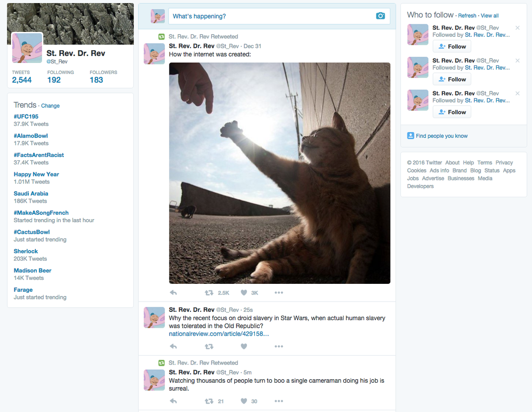Reply to the droid slavery Star Wars tweet

[174, 346]
